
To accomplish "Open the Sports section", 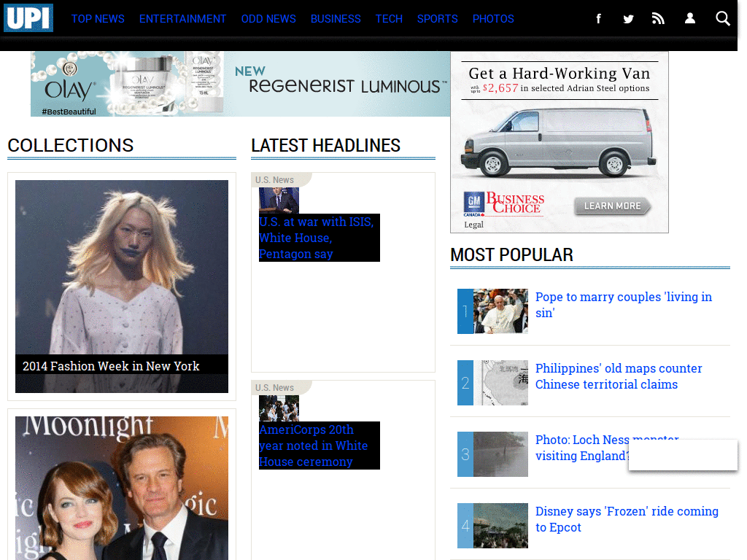I will [x=438, y=19].
